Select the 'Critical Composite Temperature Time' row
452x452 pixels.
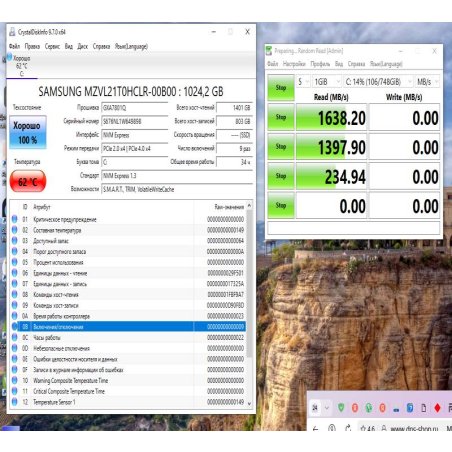129,391
